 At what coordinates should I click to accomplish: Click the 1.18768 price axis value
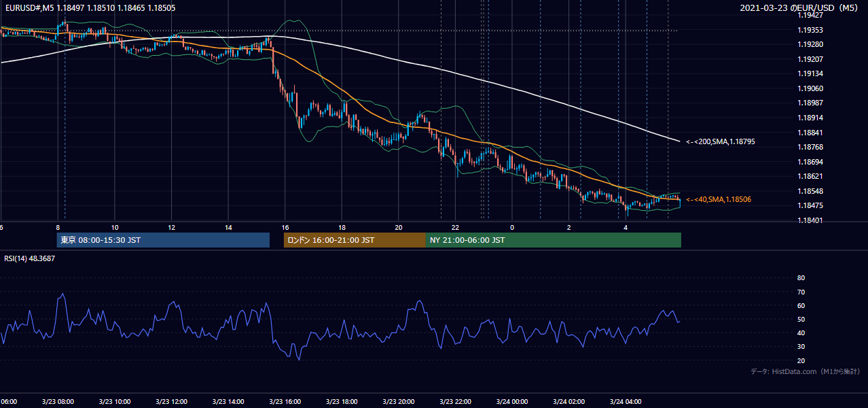810,147
